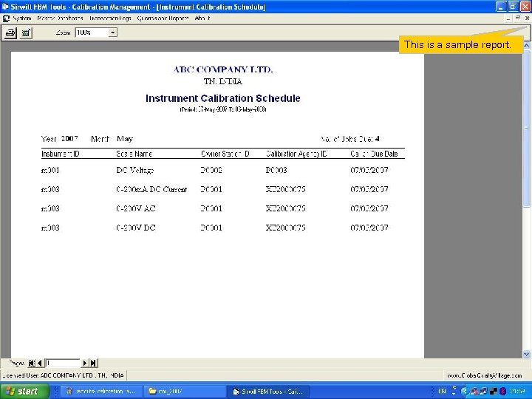
Task: Click the scrollbar down arrow
Action: (526, 354)
